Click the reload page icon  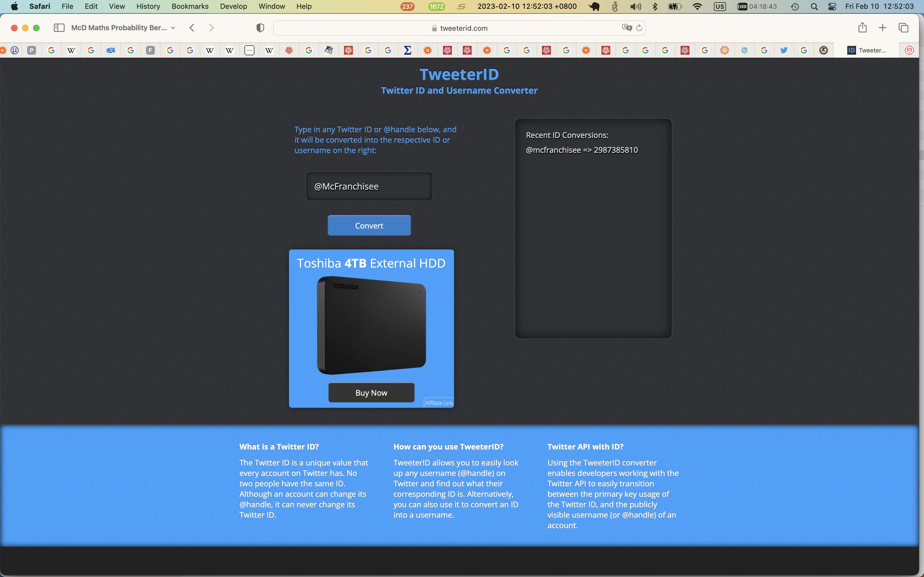639,28
